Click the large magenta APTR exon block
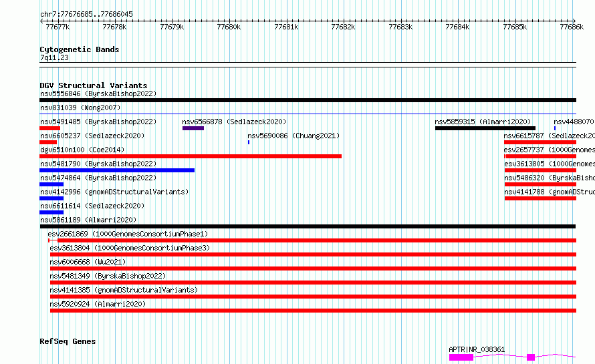The width and height of the screenshot is (595, 364). tap(461, 357)
